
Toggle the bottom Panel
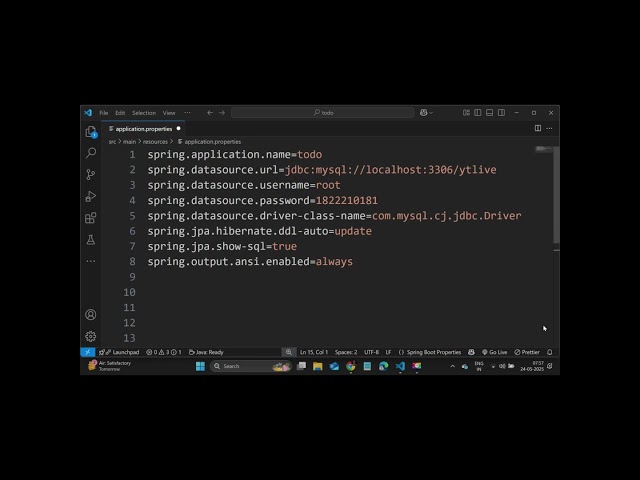pyautogui.click(x=490, y=113)
